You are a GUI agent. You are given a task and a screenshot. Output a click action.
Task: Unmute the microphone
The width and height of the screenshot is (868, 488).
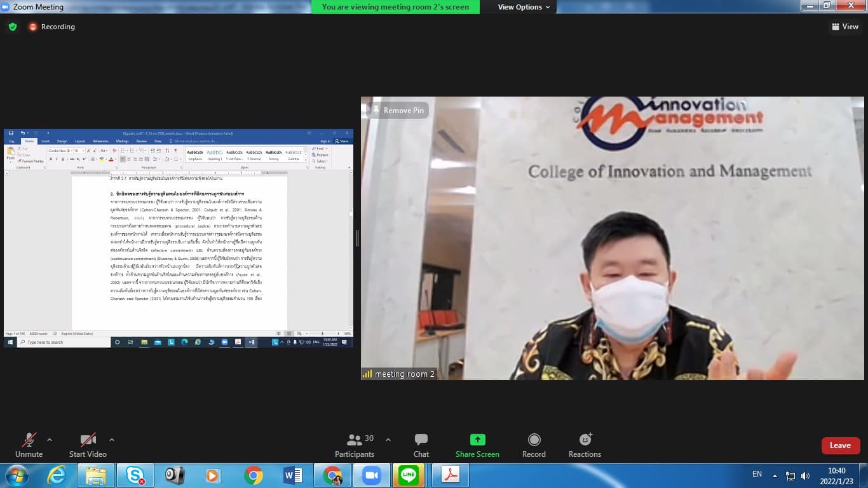[29, 440]
